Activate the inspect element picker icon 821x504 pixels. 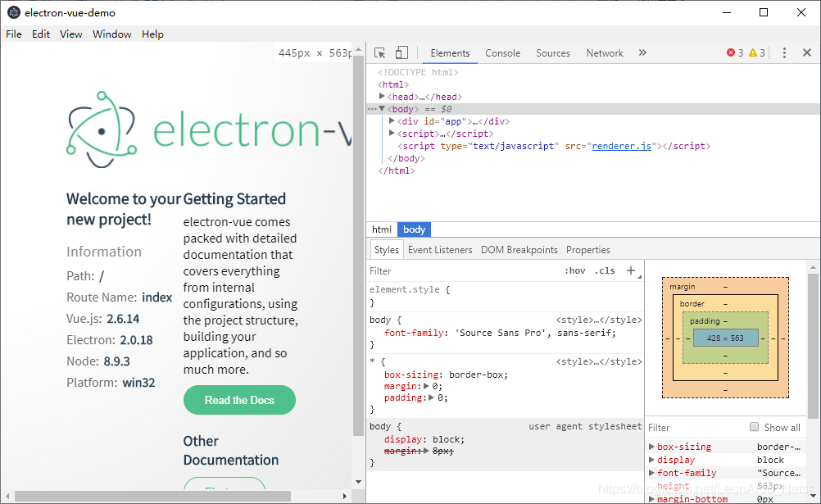click(380, 53)
